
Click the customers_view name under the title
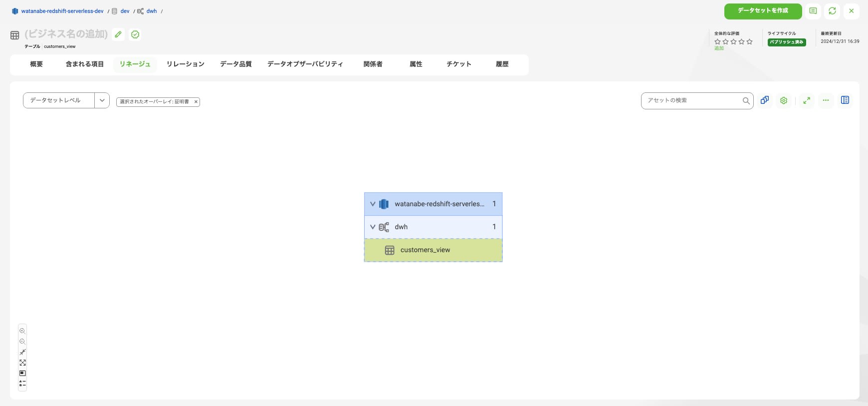coord(59,46)
